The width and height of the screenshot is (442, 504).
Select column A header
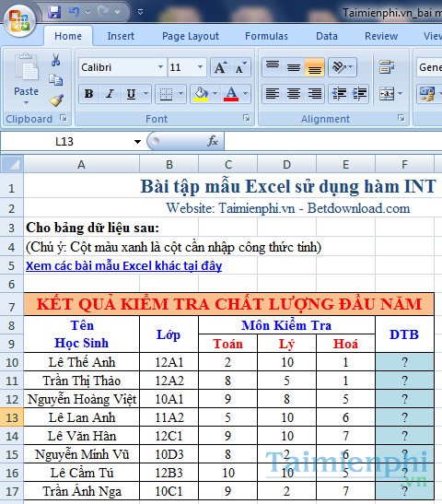click(x=82, y=164)
